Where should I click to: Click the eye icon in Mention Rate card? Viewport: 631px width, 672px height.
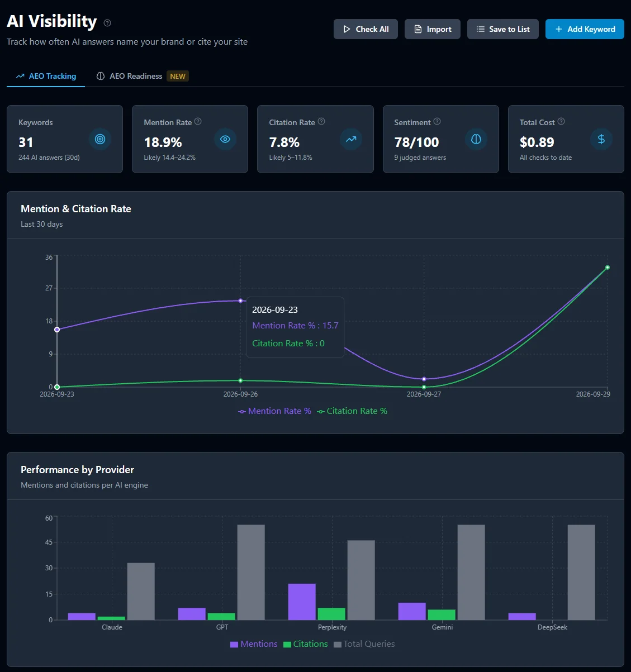click(x=225, y=139)
